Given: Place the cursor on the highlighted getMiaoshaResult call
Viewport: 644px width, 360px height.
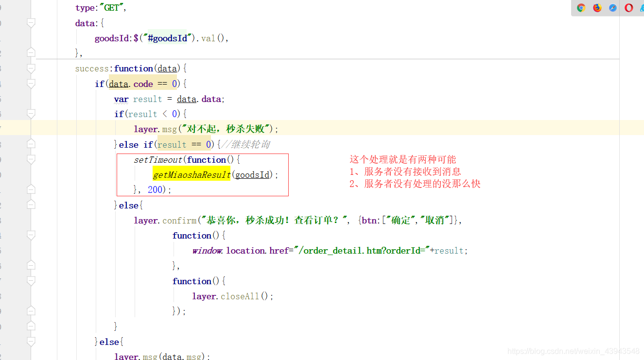Looking at the screenshot, I should [191, 175].
